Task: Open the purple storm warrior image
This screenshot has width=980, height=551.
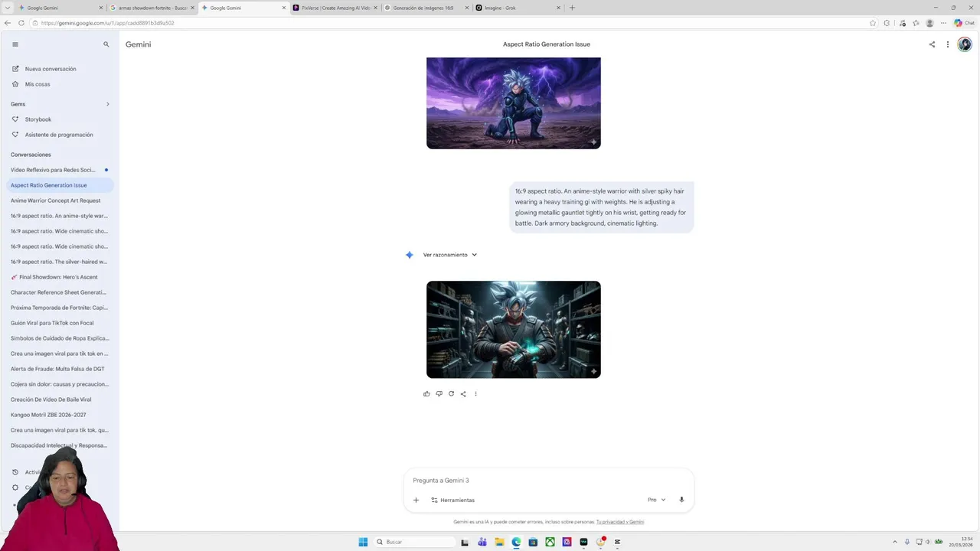Action: click(514, 103)
